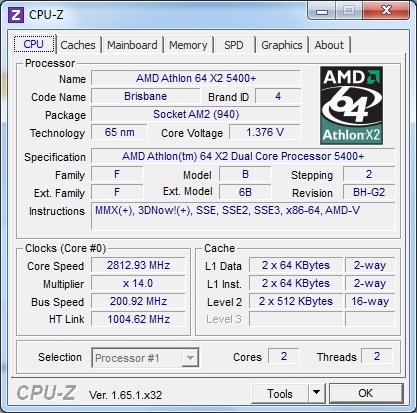Click the Revision value BH-G2

(x=369, y=192)
